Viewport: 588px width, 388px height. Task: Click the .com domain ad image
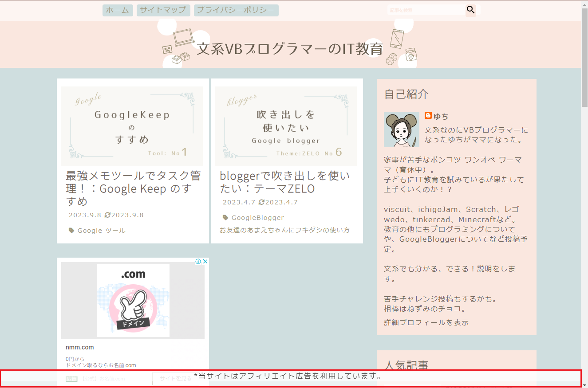[x=133, y=301]
